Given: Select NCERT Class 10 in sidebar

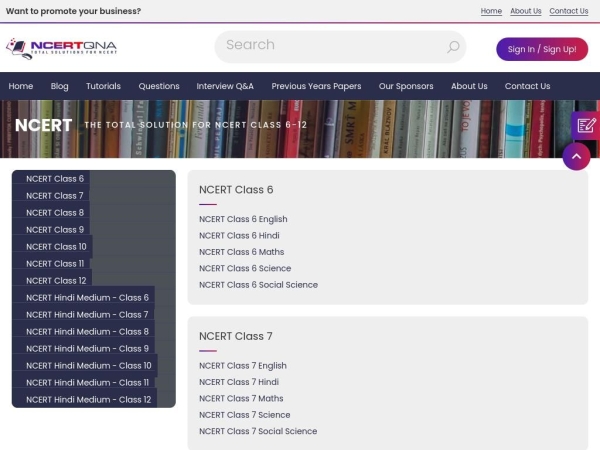Looking at the screenshot, I should click(x=56, y=247).
